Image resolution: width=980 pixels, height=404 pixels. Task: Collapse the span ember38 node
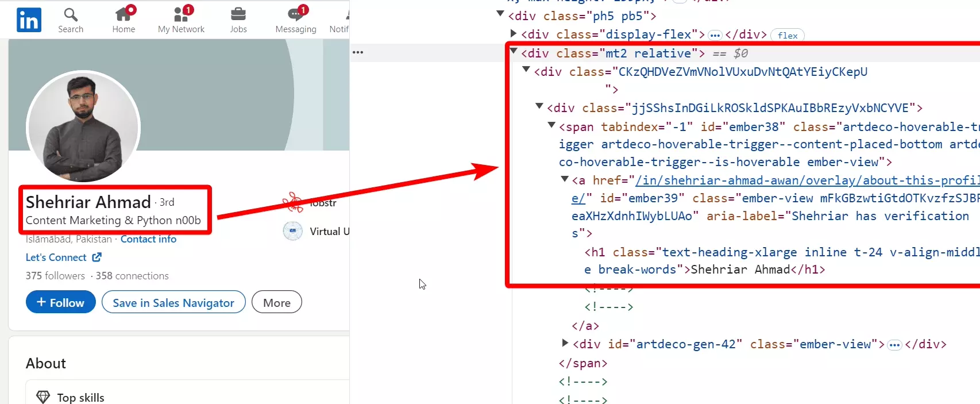click(551, 125)
